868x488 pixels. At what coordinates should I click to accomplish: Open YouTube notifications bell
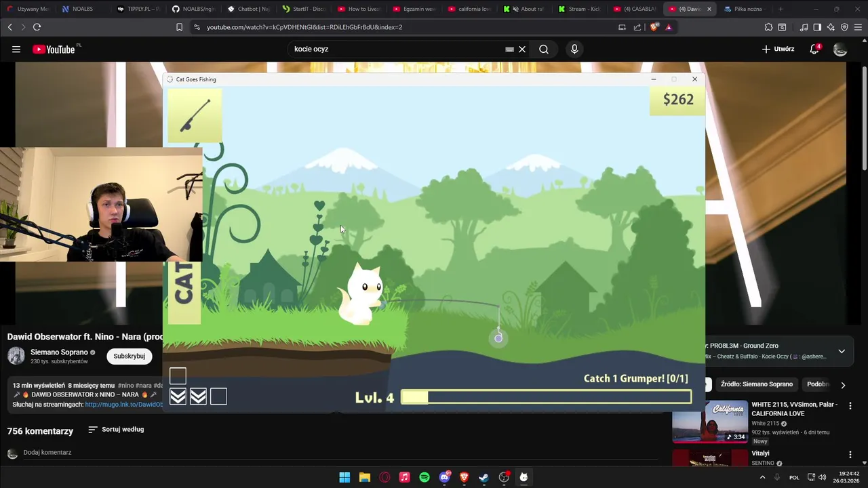pyautogui.click(x=814, y=49)
